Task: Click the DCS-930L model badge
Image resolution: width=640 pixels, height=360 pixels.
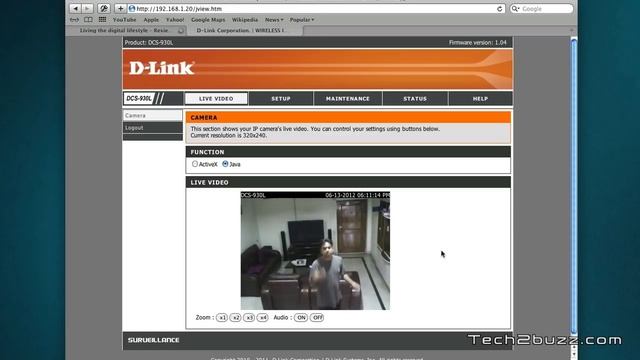Action: click(139, 98)
